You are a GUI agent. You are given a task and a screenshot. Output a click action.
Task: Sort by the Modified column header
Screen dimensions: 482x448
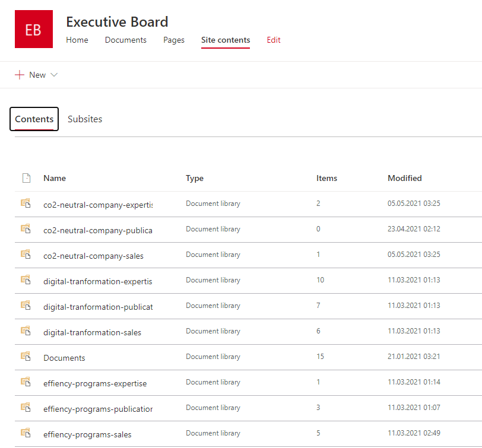click(404, 178)
